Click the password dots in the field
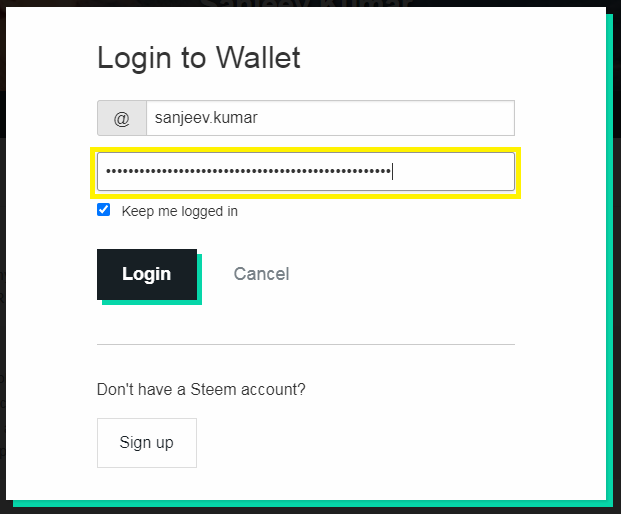621x514 pixels. point(248,171)
